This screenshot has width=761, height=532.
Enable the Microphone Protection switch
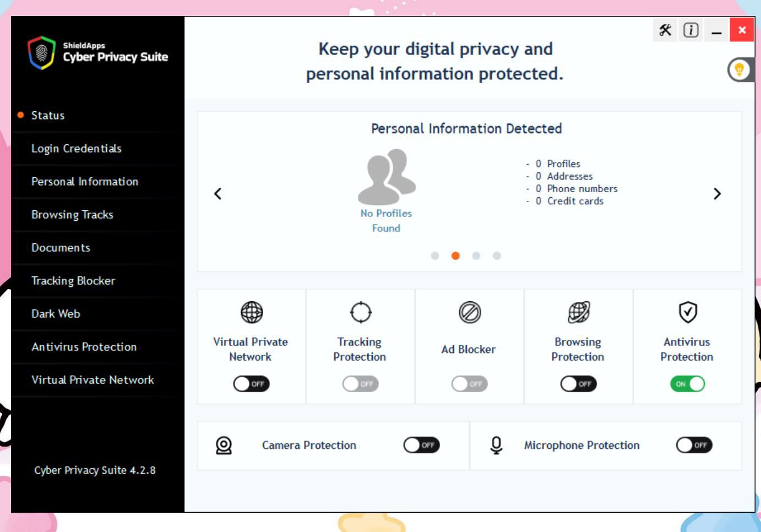[694, 445]
